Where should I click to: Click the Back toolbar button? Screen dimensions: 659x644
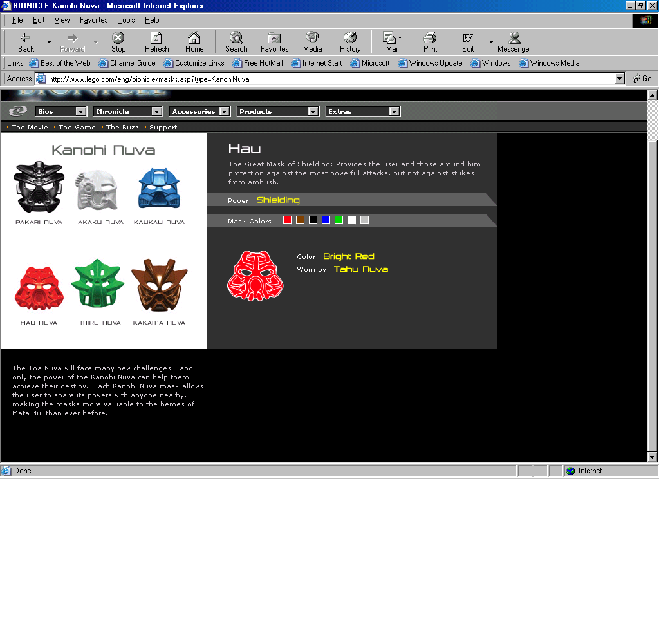tap(26, 42)
